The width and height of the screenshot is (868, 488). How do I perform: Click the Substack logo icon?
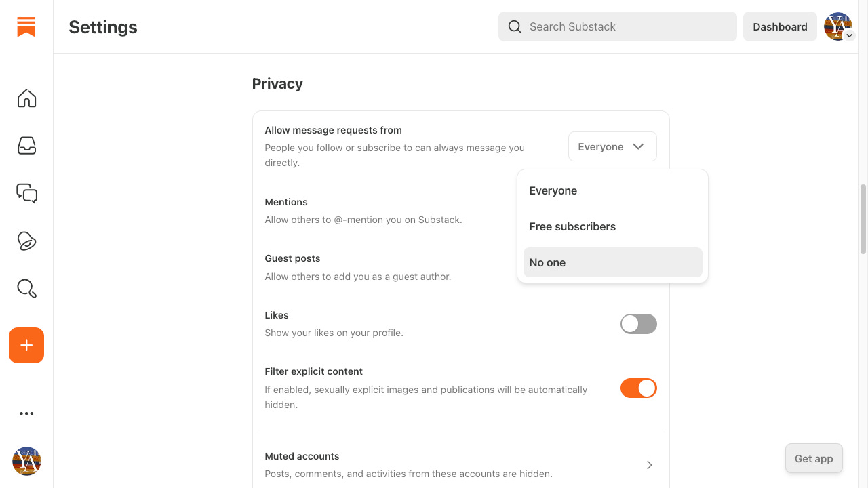[x=26, y=26]
